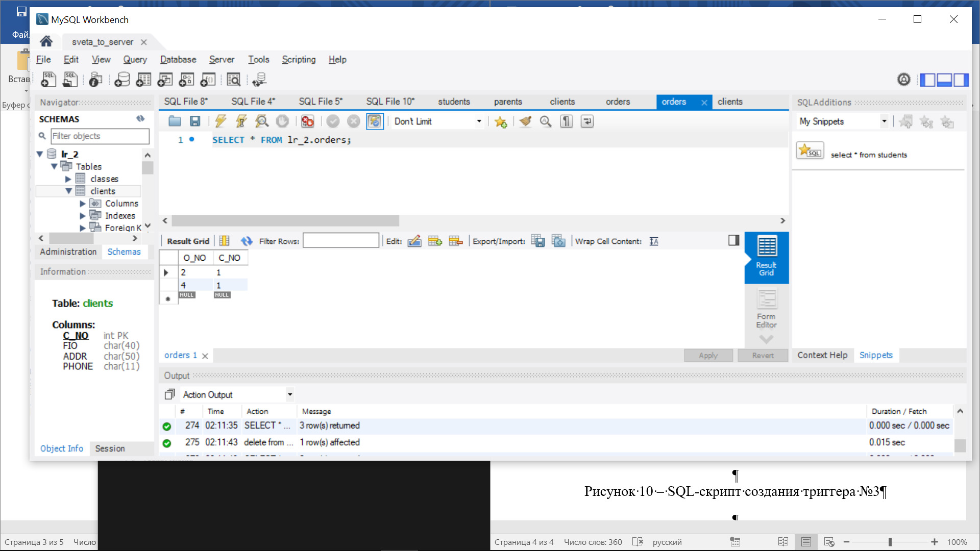Close the 'orders 1' result tab
This screenshot has width=980, height=551.
click(205, 356)
